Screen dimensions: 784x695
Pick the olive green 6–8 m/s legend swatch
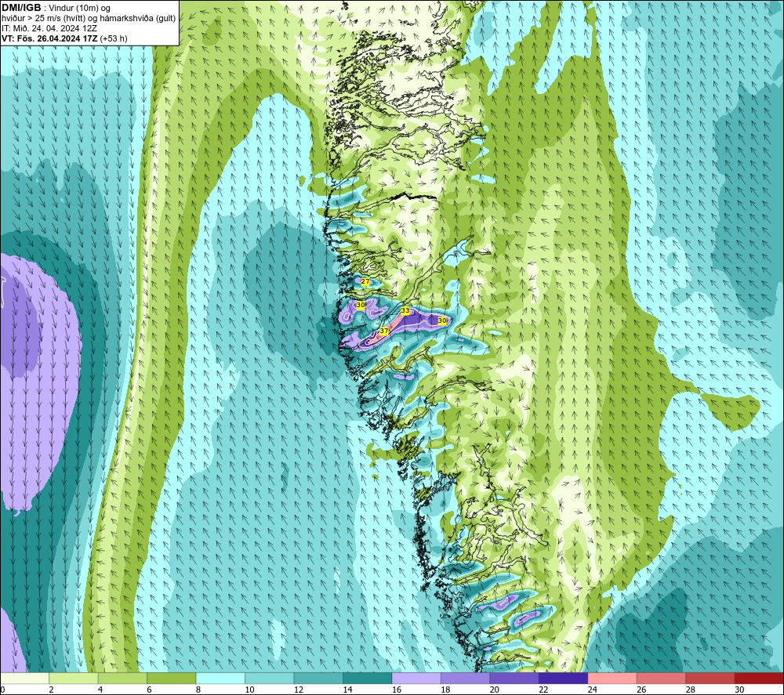[x=172, y=679]
